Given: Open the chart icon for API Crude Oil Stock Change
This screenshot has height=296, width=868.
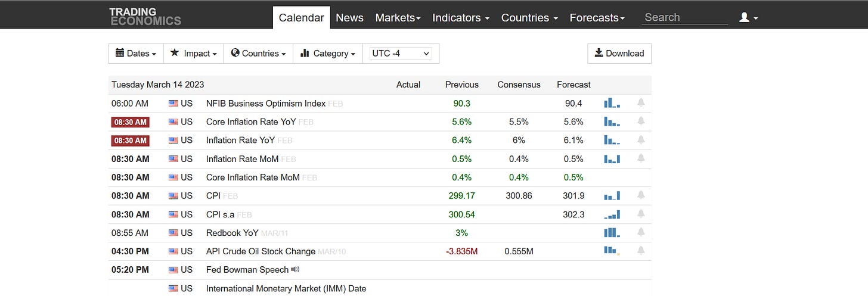Looking at the screenshot, I should [x=612, y=251].
